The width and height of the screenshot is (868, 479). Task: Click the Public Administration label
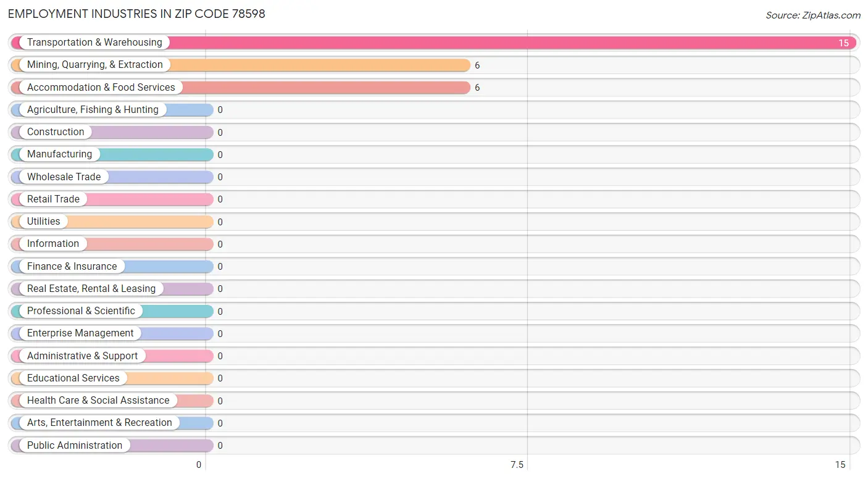pos(75,446)
